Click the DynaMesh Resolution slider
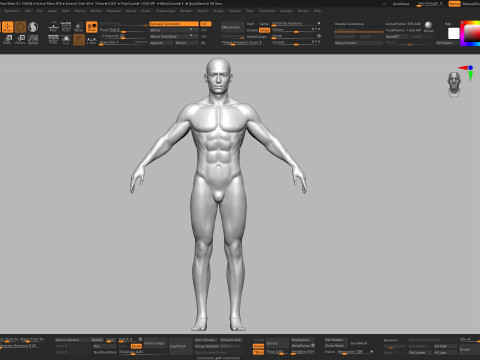This screenshot has height=360, width=480. [x=354, y=352]
